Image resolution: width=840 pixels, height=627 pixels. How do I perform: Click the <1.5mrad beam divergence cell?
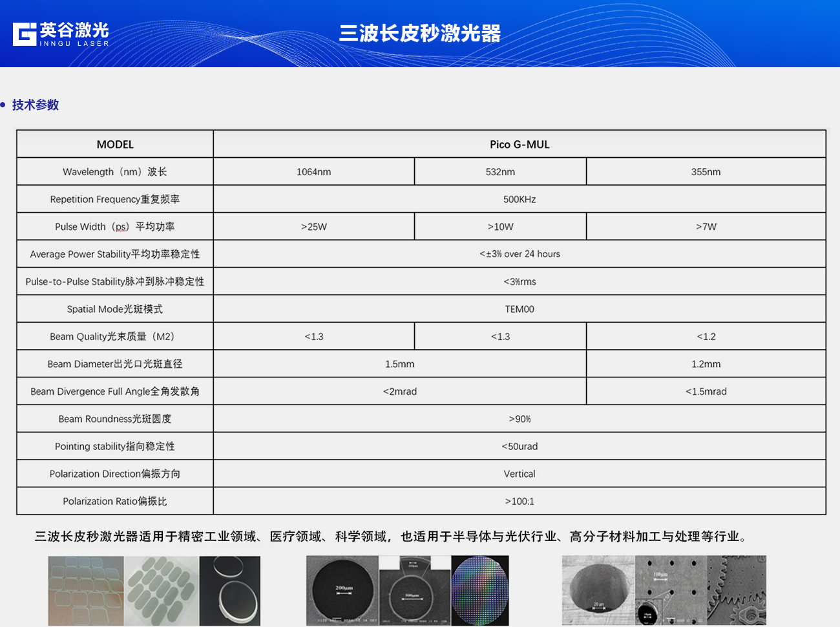[x=706, y=392]
